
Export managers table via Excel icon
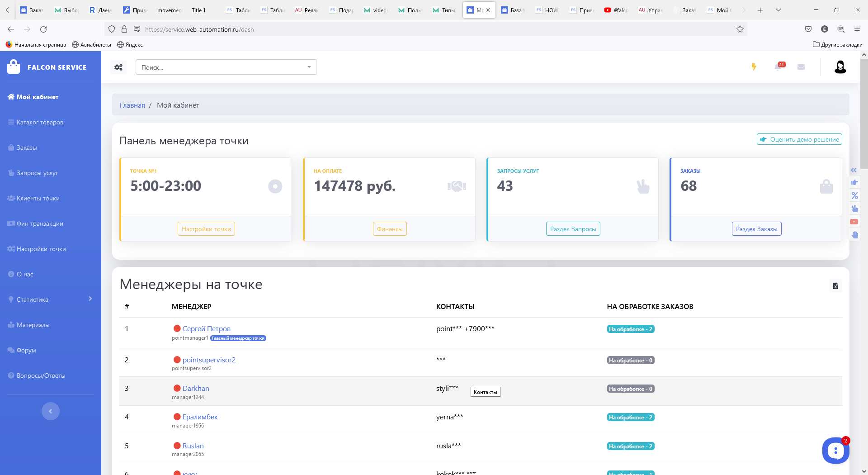pos(835,286)
